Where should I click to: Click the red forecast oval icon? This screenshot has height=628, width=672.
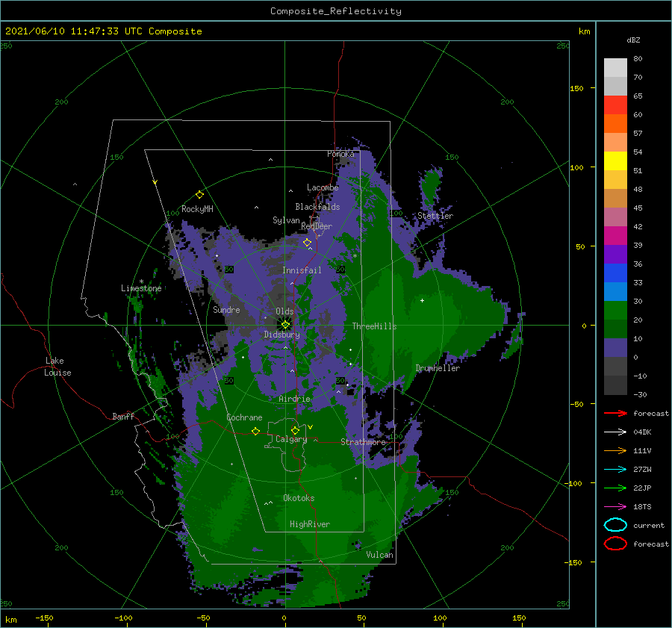615,544
